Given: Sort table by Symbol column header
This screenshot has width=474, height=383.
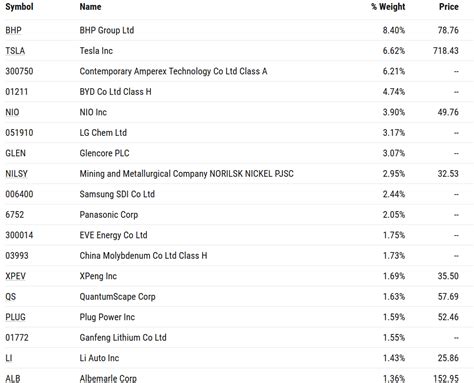Looking at the screenshot, I should point(19,7).
